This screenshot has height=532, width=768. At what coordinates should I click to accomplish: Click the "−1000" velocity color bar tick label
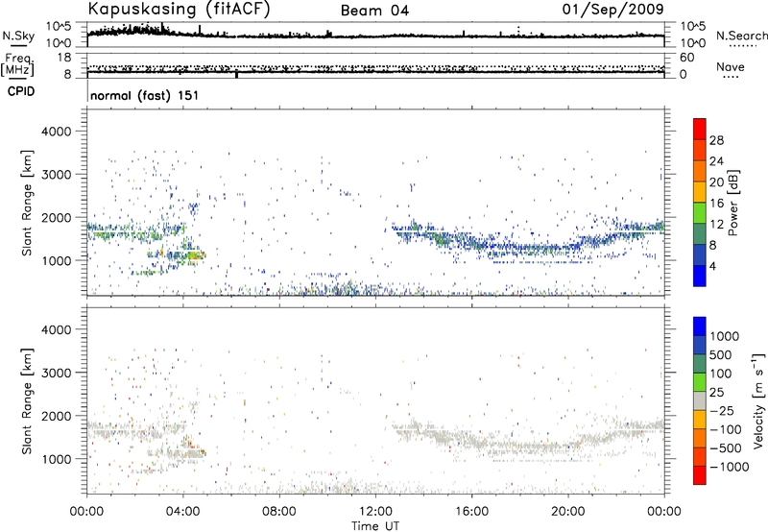[x=729, y=467]
